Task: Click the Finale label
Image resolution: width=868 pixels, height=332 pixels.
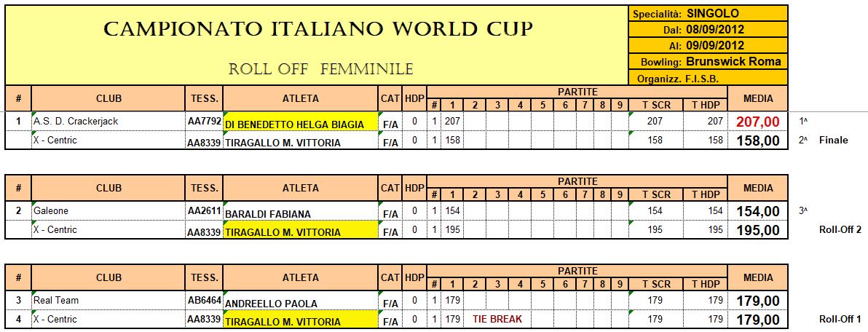Action: [x=833, y=141]
